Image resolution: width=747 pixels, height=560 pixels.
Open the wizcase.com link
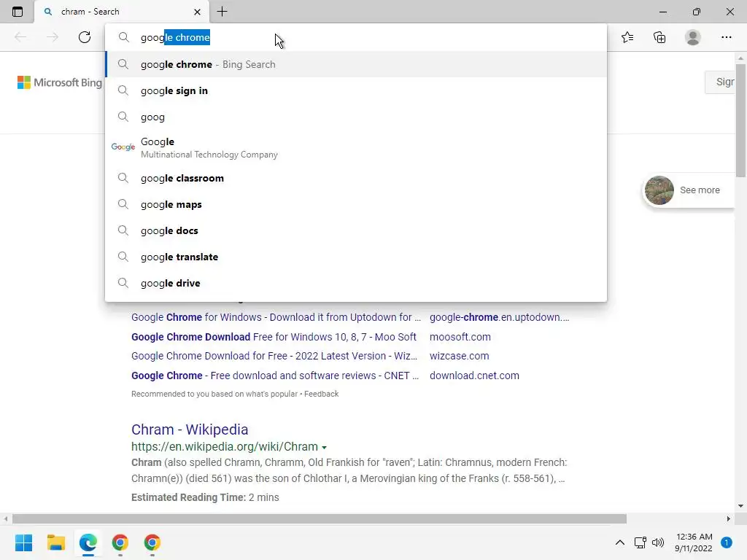point(460,356)
